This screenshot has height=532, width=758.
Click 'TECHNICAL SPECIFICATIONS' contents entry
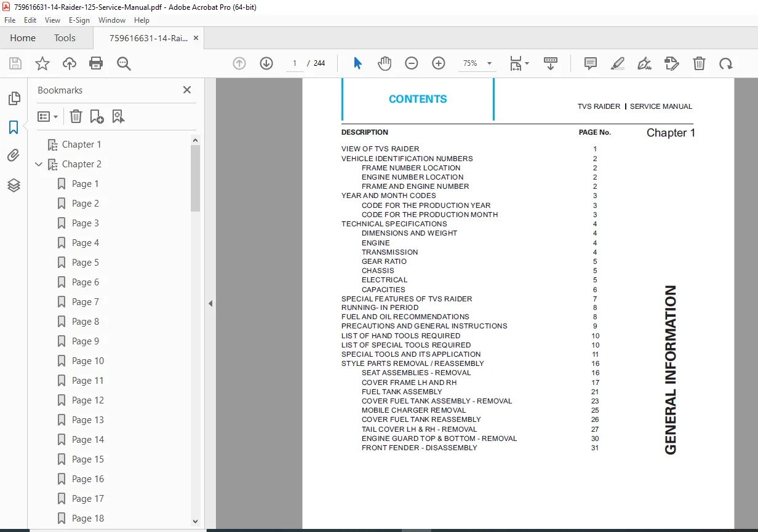click(x=394, y=224)
